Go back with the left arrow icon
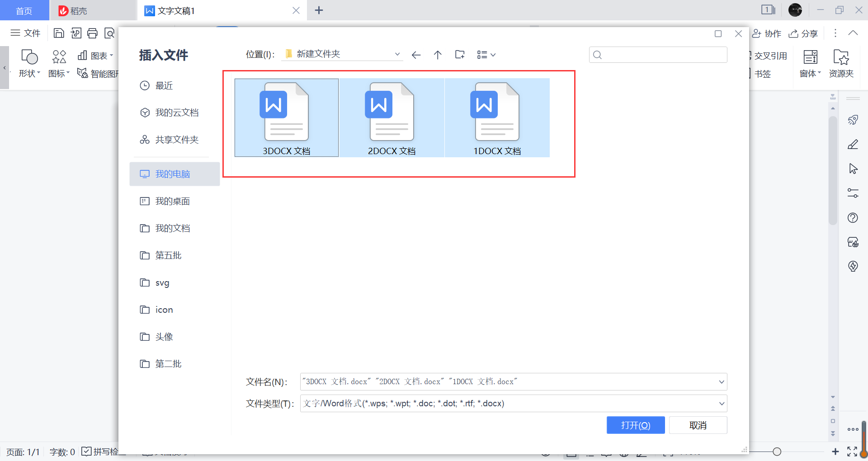 (416, 55)
